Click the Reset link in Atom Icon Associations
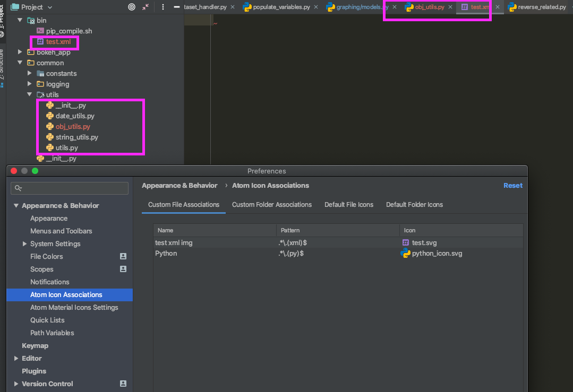 (x=512, y=185)
